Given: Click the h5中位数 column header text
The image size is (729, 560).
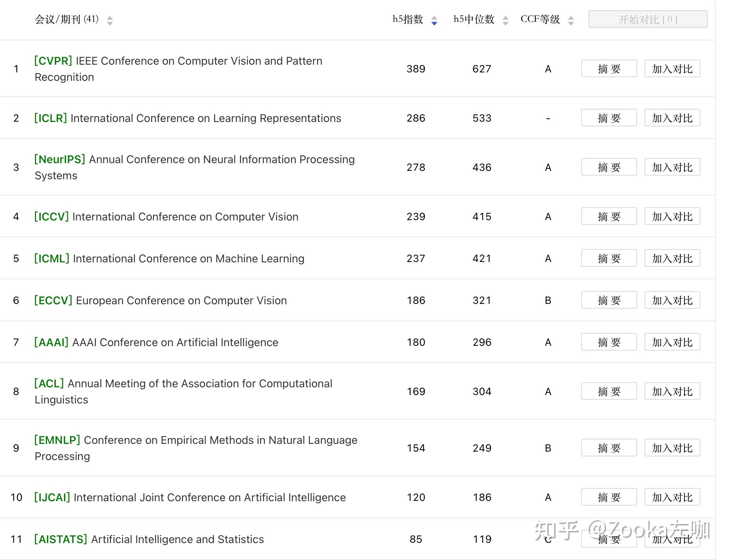Looking at the screenshot, I should [x=474, y=19].
